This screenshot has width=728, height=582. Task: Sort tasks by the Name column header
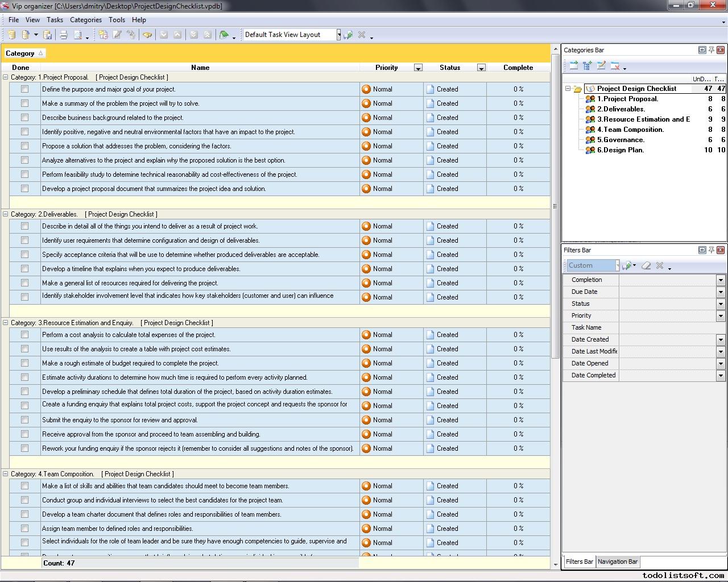[200, 68]
